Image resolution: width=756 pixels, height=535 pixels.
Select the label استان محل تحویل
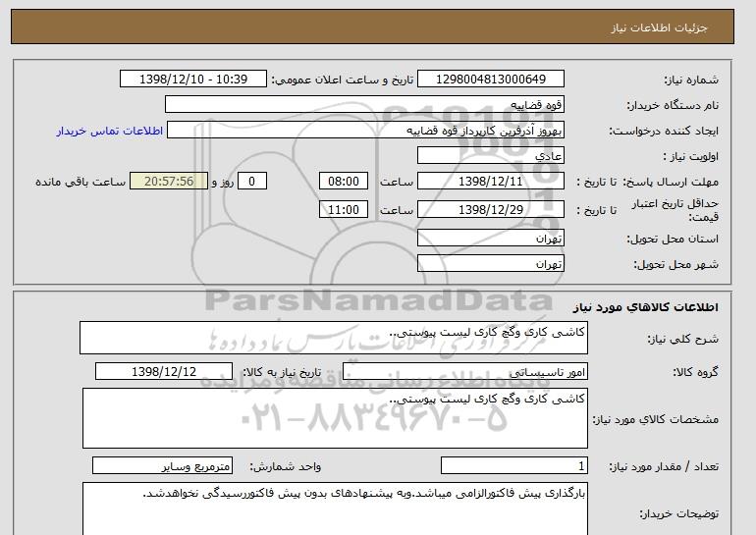pos(673,239)
